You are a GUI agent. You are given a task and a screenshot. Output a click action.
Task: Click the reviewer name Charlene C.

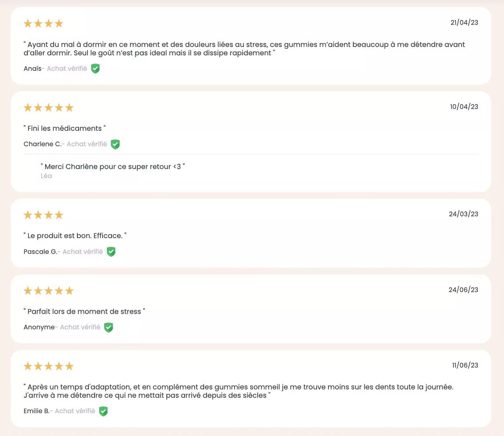(43, 144)
